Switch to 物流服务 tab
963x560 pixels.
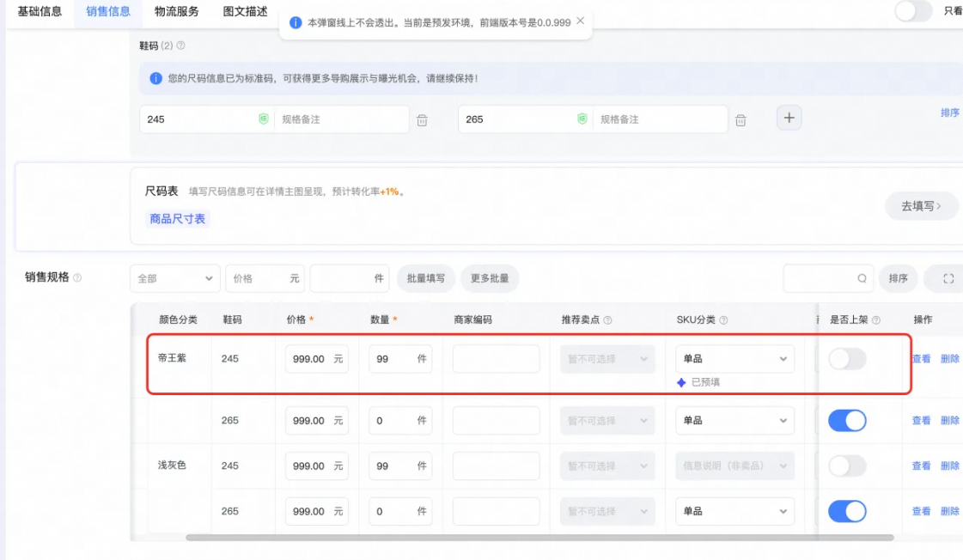tap(176, 11)
